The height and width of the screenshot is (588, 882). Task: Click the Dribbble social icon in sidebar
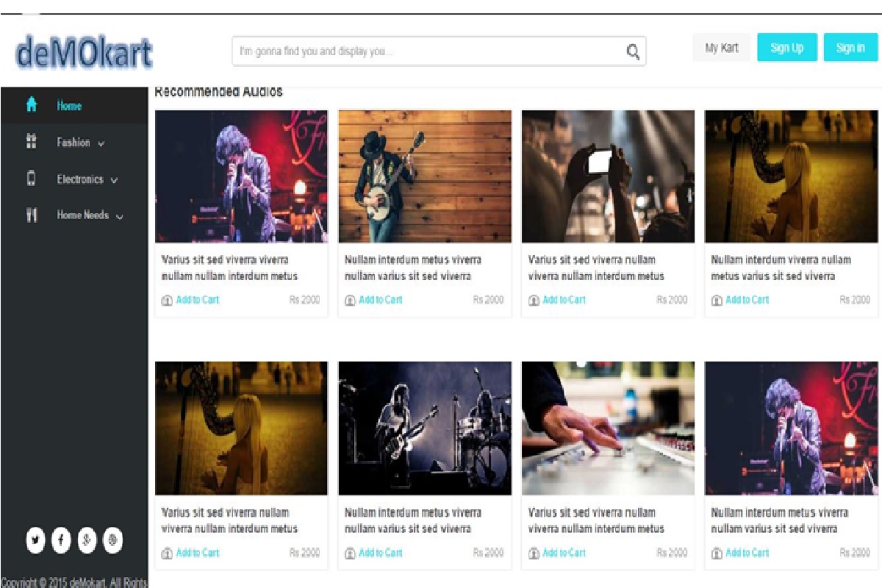click(112, 540)
